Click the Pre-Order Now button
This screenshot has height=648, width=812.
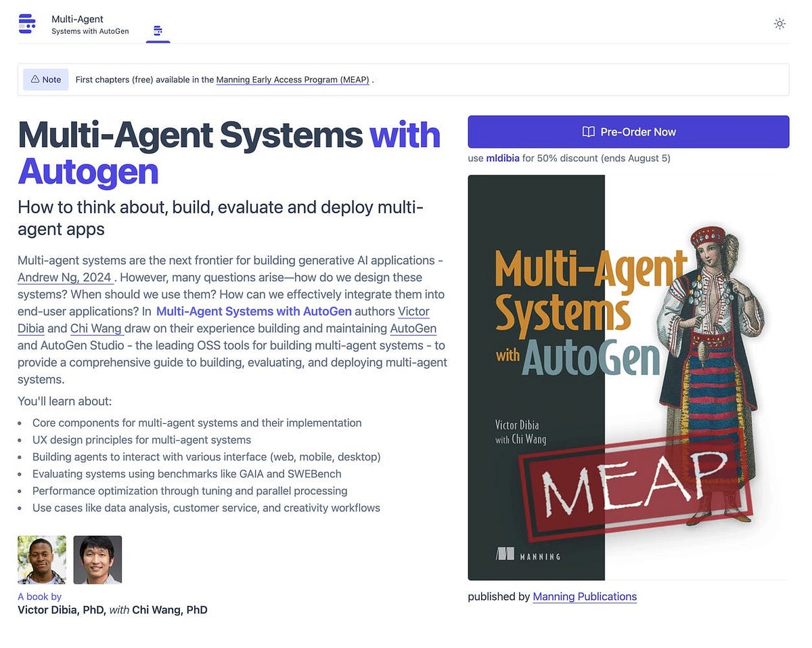(628, 131)
